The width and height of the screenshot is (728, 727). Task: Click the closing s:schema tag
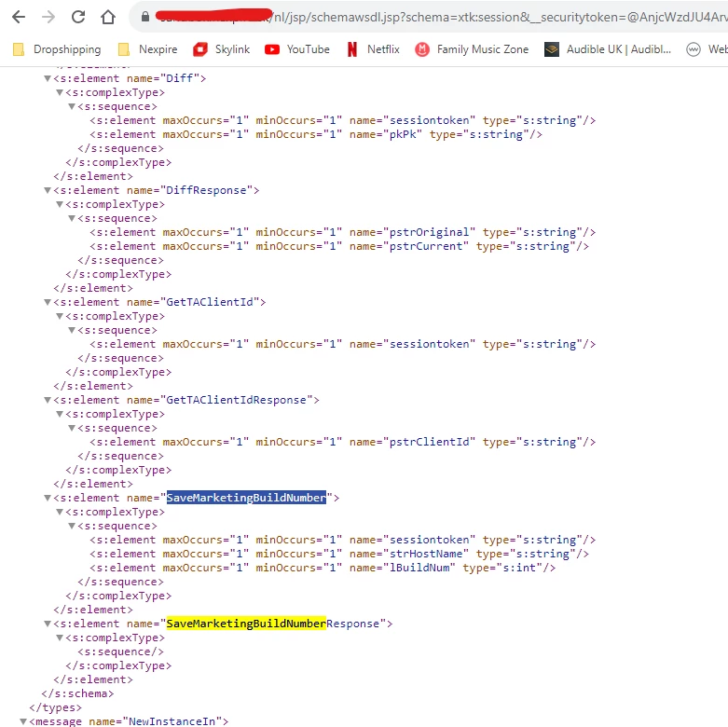[77, 693]
